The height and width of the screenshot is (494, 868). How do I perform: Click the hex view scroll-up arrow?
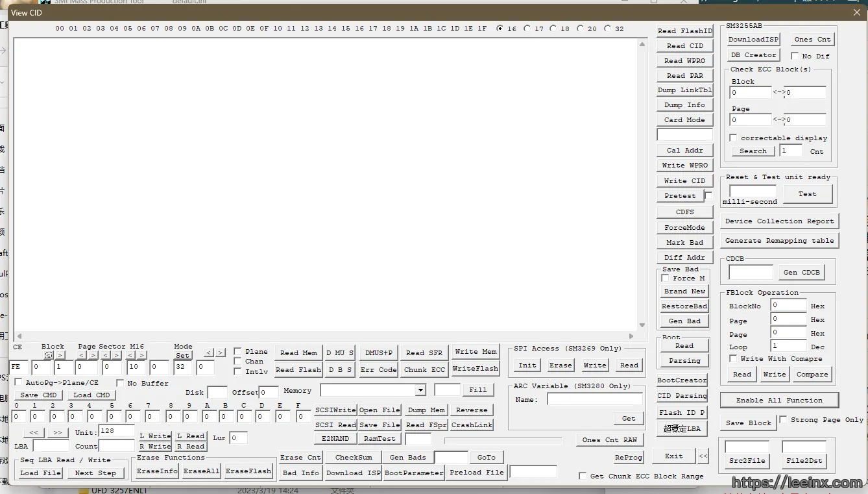[642, 45]
